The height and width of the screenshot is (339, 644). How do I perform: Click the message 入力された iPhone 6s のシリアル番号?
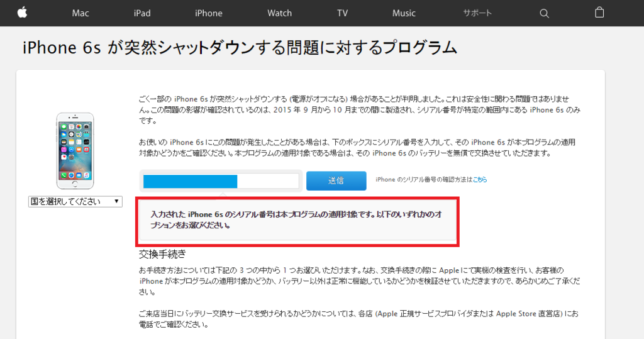tap(296, 220)
